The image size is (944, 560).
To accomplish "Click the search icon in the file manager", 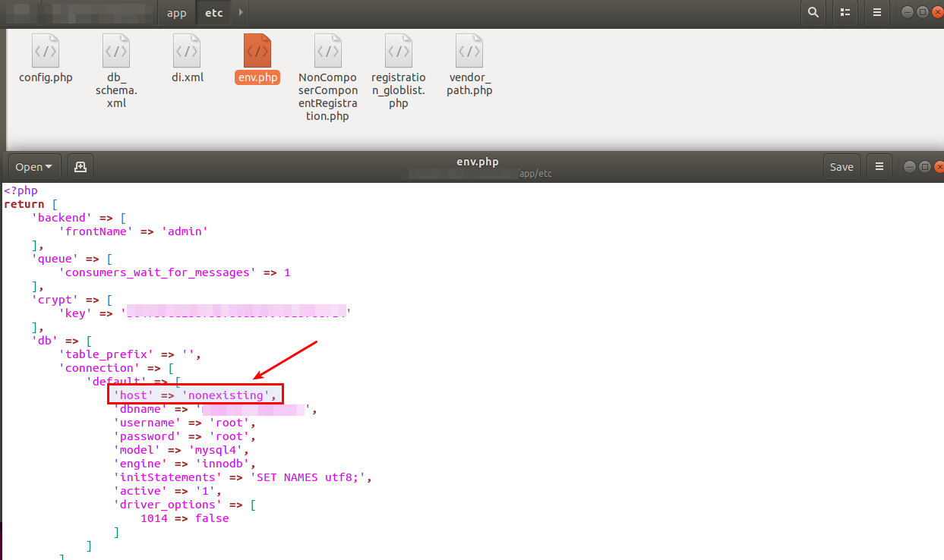I will coord(813,12).
